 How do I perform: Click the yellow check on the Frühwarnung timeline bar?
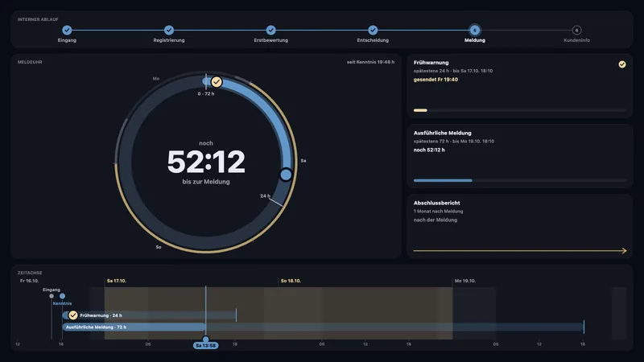tap(73, 315)
